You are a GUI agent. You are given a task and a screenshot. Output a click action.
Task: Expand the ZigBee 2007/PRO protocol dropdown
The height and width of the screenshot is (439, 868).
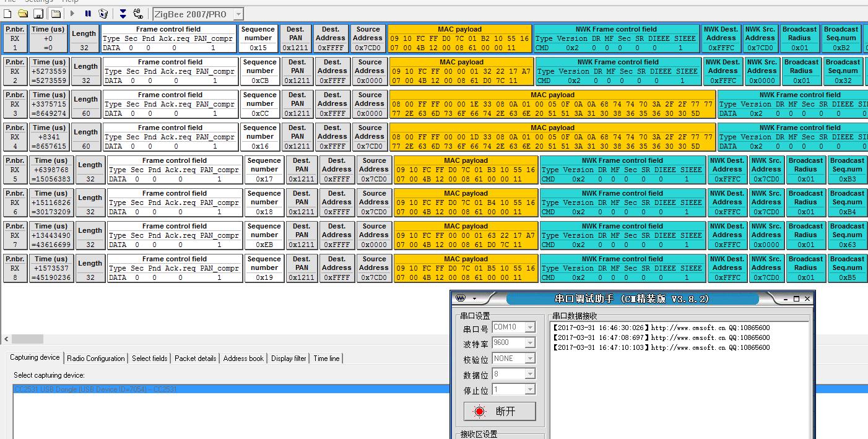pos(238,14)
